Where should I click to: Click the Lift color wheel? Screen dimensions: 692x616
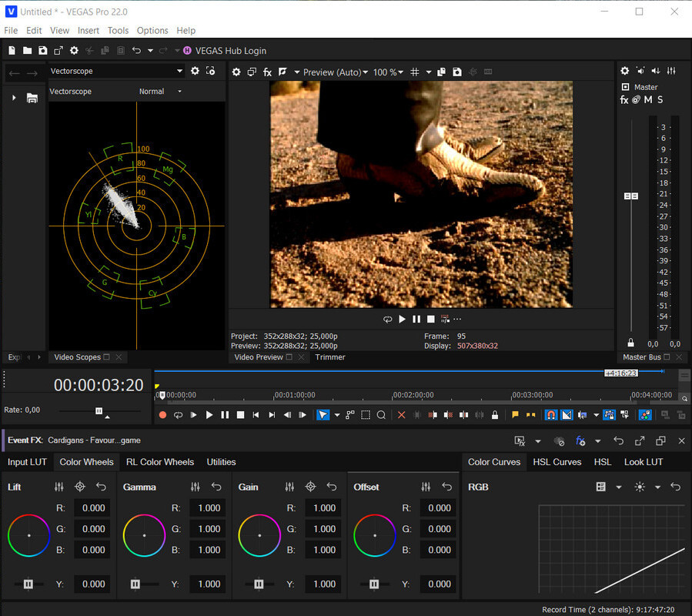click(x=29, y=535)
